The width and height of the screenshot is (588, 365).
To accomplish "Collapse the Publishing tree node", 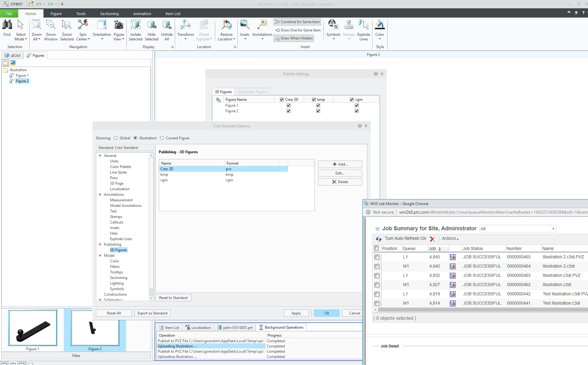I will click(x=100, y=244).
